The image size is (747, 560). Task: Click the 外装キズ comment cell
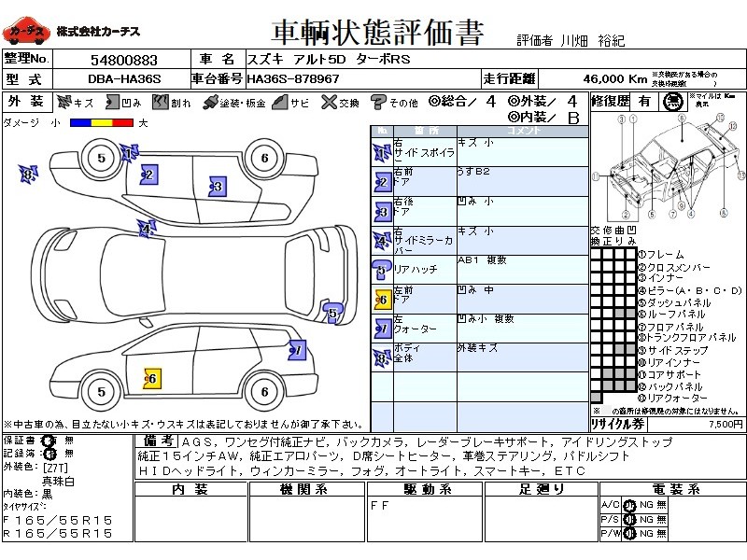pos(523,357)
